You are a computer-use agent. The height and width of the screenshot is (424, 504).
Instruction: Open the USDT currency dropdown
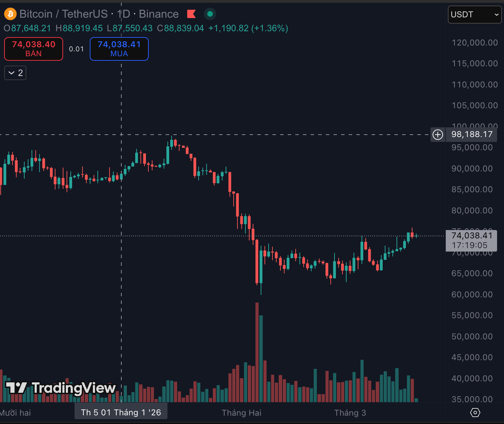pyautogui.click(x=474, y=15)
